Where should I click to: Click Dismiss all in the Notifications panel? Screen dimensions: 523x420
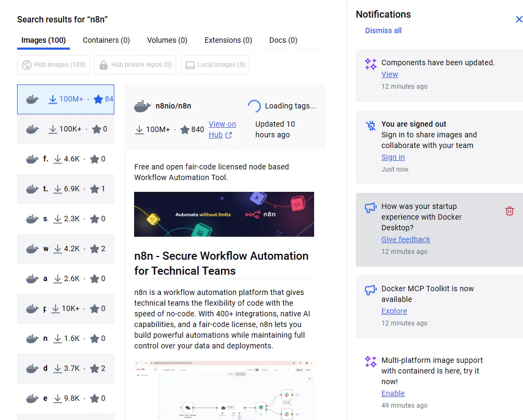point(383,30)
